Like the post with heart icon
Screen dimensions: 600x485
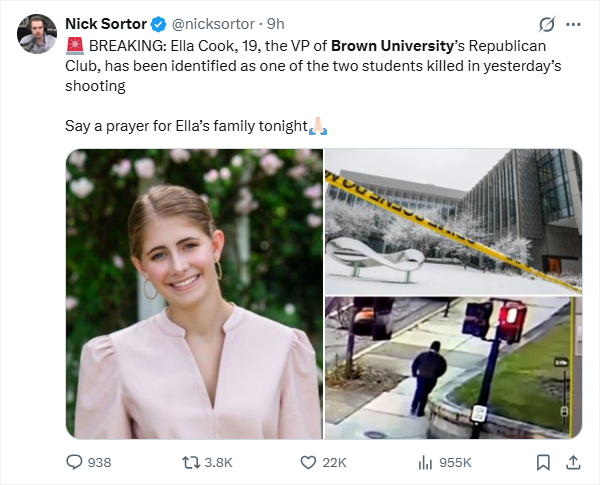309,462
